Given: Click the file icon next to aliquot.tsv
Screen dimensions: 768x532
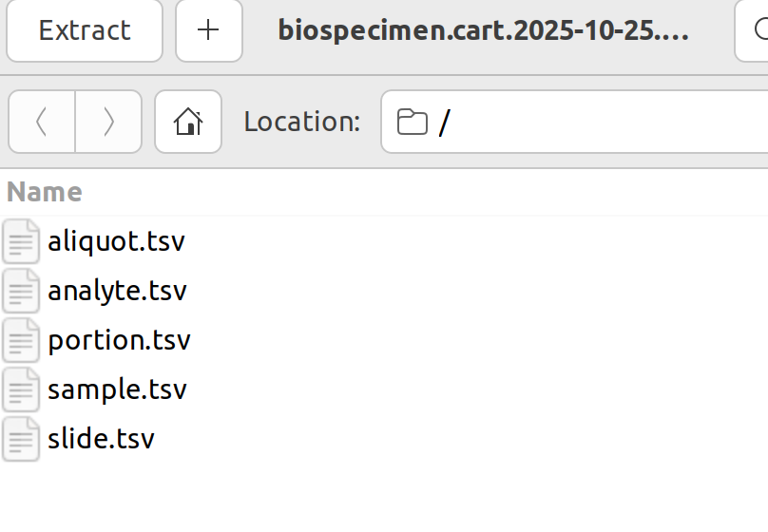Looking at the screenshot, I should coord(21,241).
